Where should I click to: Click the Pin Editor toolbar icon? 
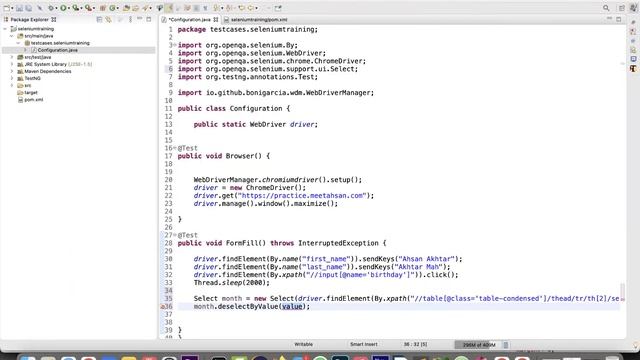tap(278, 8)
